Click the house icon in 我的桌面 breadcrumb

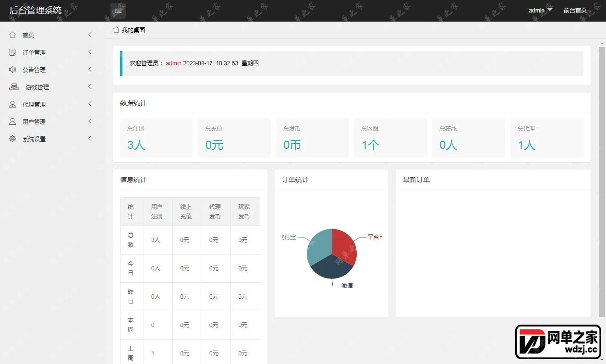pyautogui.click(x=116, y=30)
